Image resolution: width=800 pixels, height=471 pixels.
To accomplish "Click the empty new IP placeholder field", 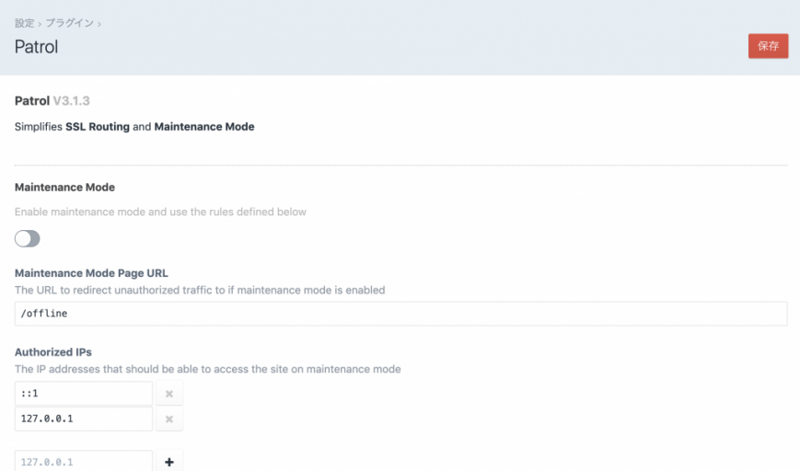I will click(84, 462).
